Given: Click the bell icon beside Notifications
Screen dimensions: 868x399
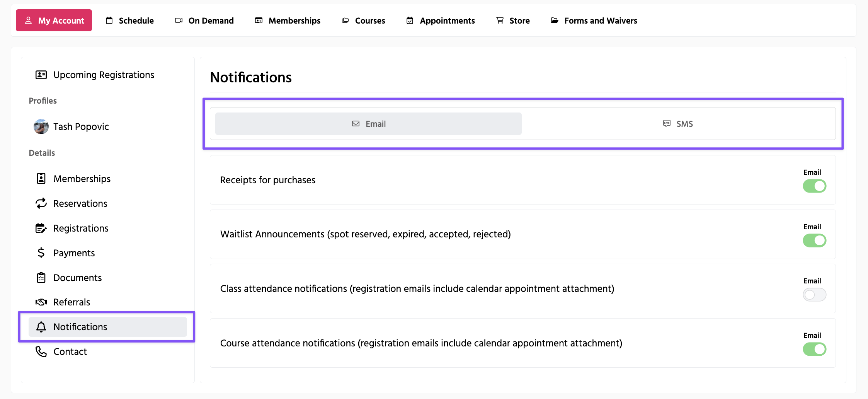Looking at the screenshot, I should 41,327.
